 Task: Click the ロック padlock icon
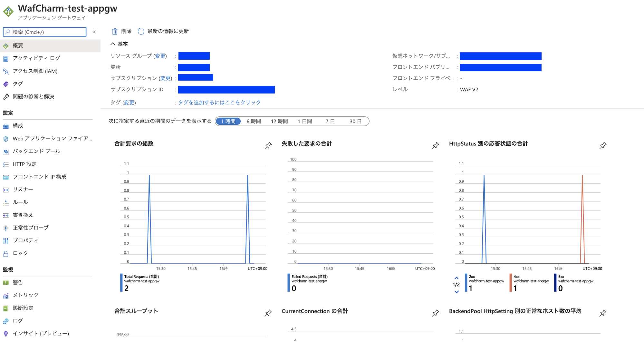(x=6, y=254)
